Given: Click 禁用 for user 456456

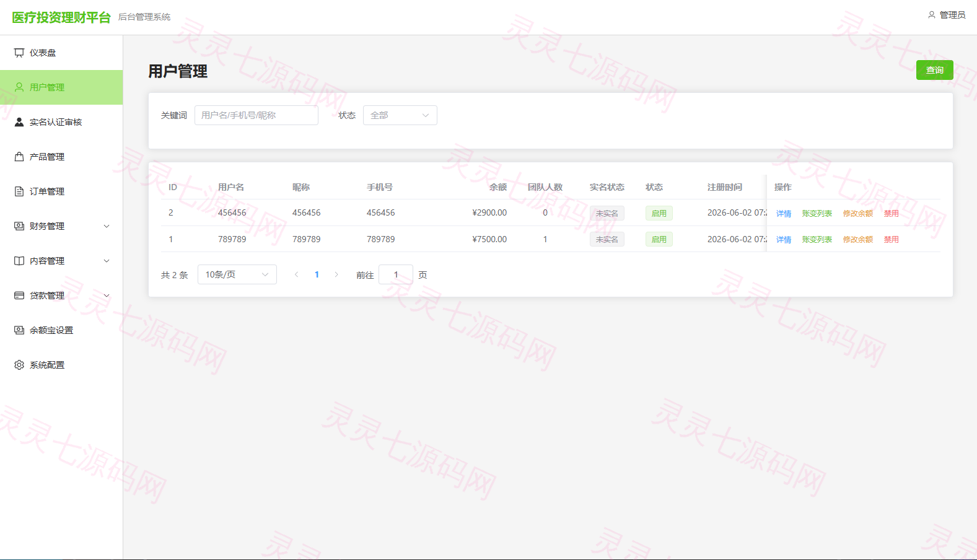Looking at the screenshot, I should click(892, 213).
